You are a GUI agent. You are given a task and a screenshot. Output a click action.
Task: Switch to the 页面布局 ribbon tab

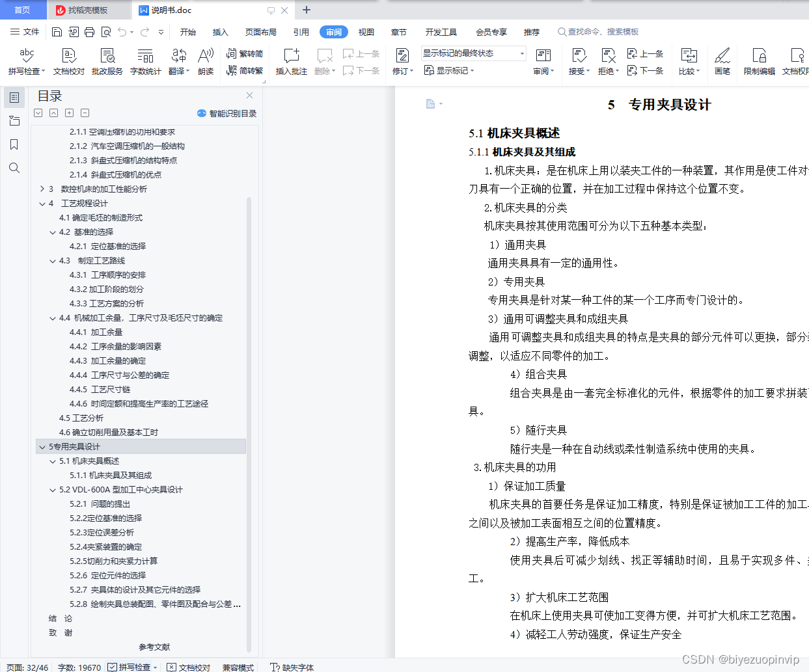coord(261,32)
